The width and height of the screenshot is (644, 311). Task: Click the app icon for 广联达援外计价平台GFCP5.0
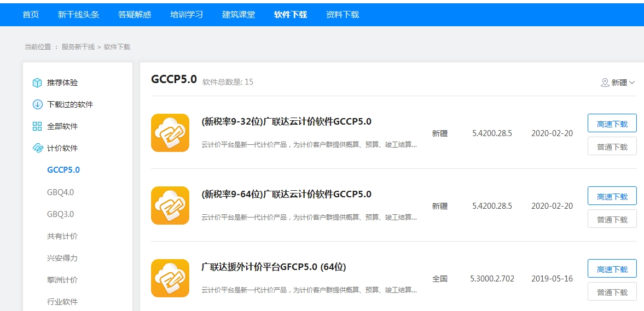point(170,278)
